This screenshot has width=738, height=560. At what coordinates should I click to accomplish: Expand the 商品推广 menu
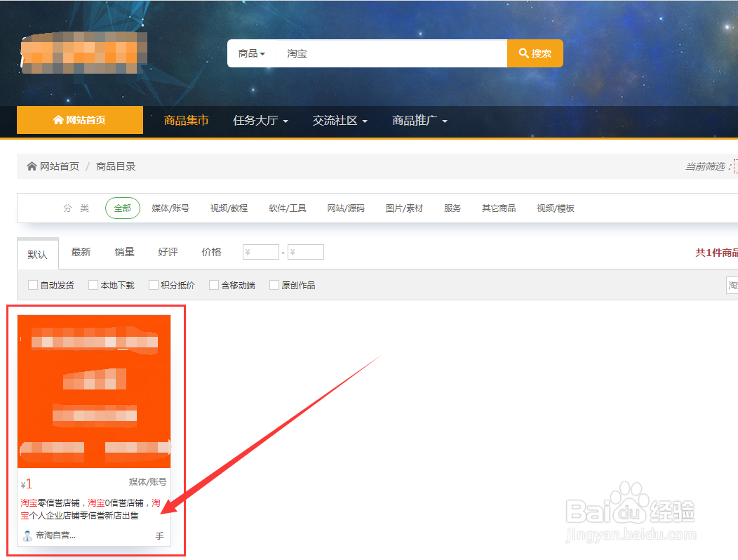pos(420,121)
